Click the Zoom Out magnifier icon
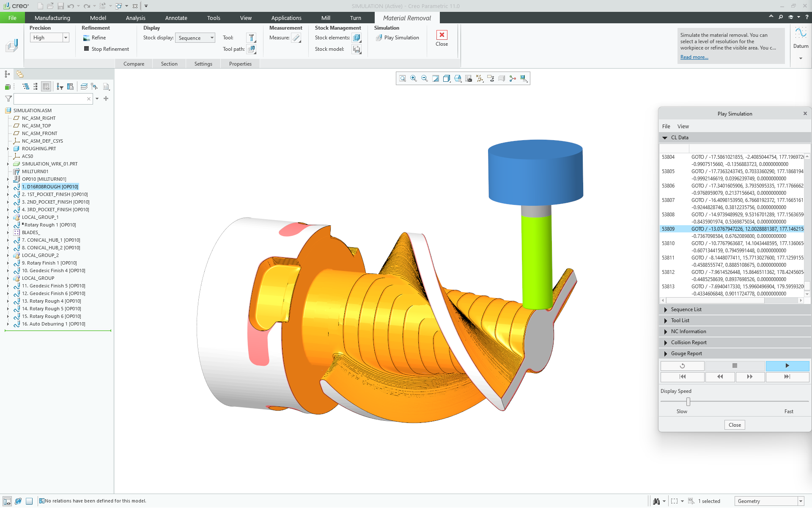812x508 pixels. click(425, 79)
